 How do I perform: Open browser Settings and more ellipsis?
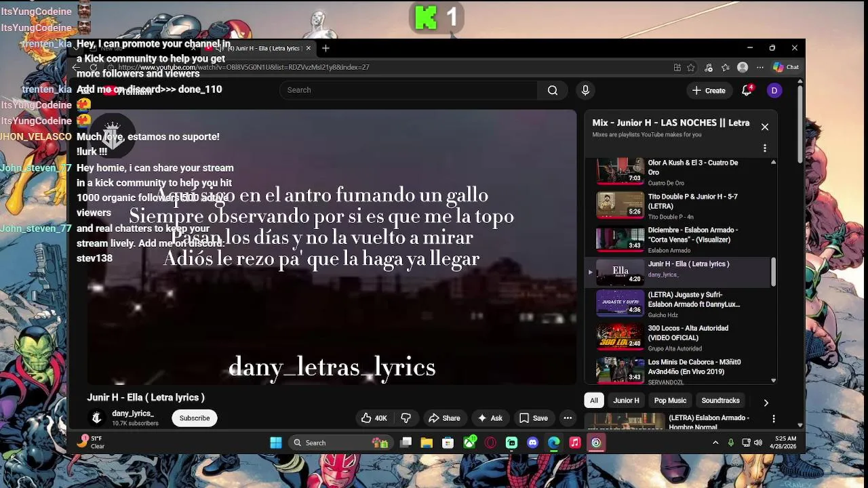pyautogui.click(x=759, y=67)
